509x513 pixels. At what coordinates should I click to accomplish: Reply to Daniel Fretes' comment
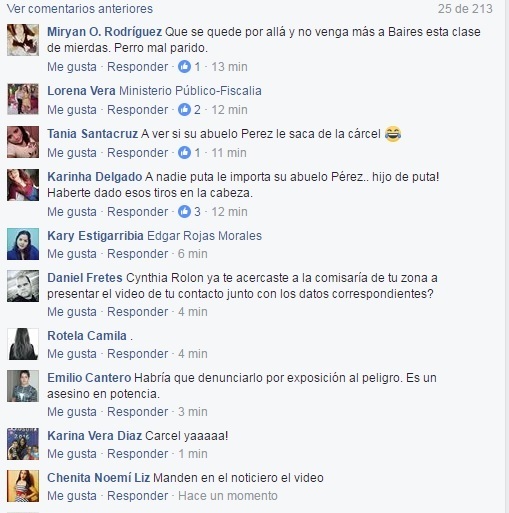click(x=137, y=312)
